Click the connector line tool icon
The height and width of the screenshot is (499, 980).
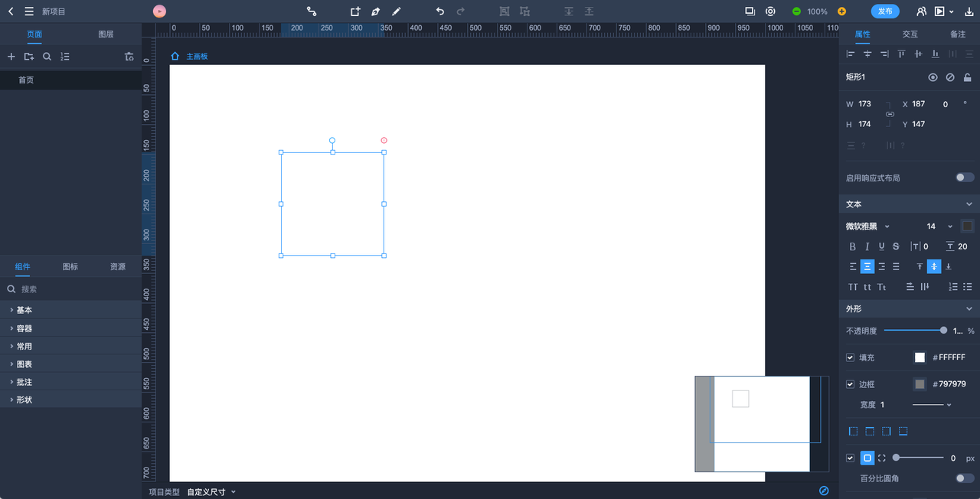(x=312, y=11)
